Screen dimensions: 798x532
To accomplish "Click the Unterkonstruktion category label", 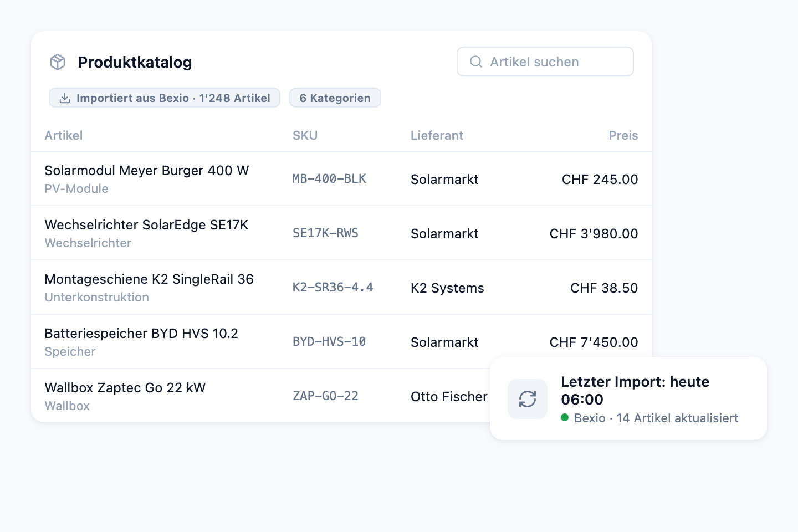I will click(97, 298).
